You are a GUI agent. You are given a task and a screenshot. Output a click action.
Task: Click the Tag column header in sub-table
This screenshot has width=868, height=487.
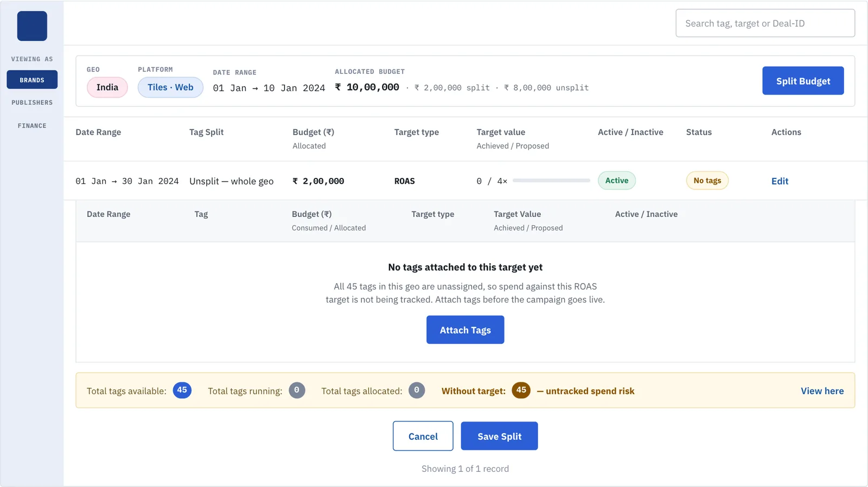coord(201,214)
